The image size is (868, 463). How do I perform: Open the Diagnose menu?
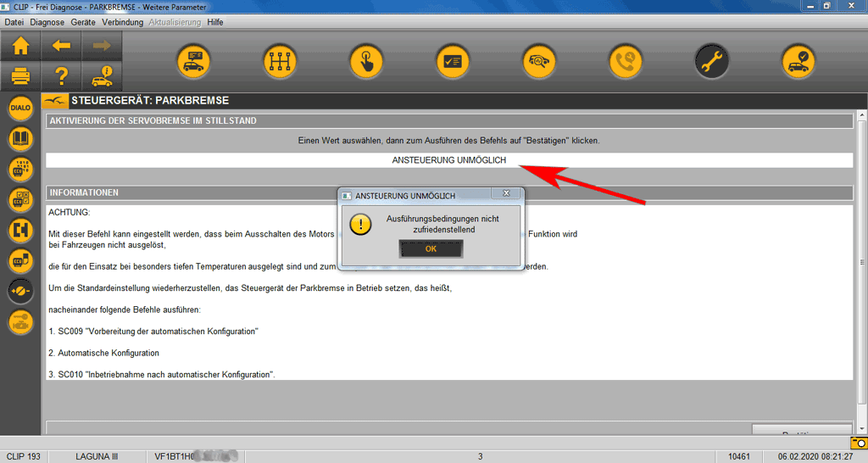pos(47,22)
